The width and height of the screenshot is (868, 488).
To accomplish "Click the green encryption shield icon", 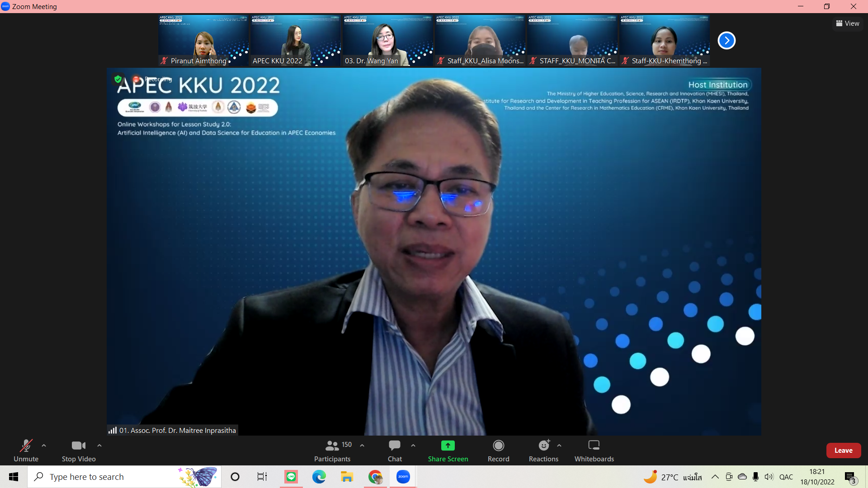I will (x=118, y=79).
